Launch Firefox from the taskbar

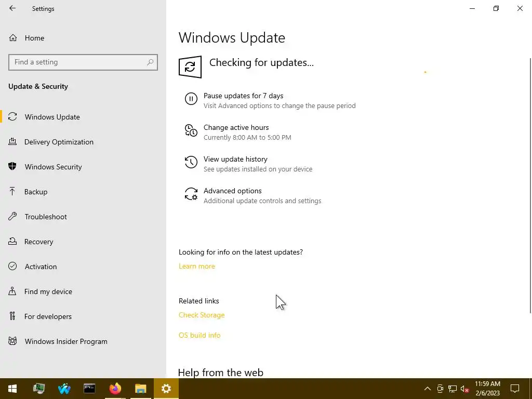pyautogui.click(x=115, y=389)
